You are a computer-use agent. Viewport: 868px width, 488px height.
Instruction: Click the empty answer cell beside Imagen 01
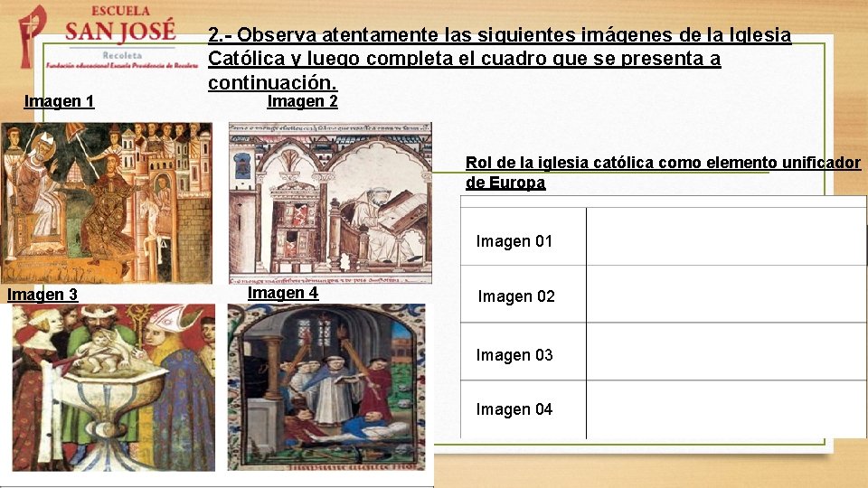pos(726,237)
